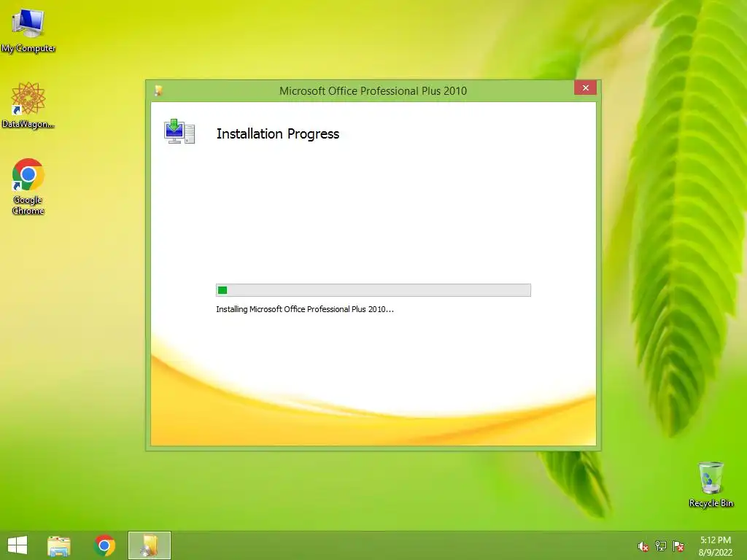This screenshot has height=560, width=747.
Task: Click the window title 'Microsoft Office Professional Plus 2010'
Action: click(x=373, y=91)
